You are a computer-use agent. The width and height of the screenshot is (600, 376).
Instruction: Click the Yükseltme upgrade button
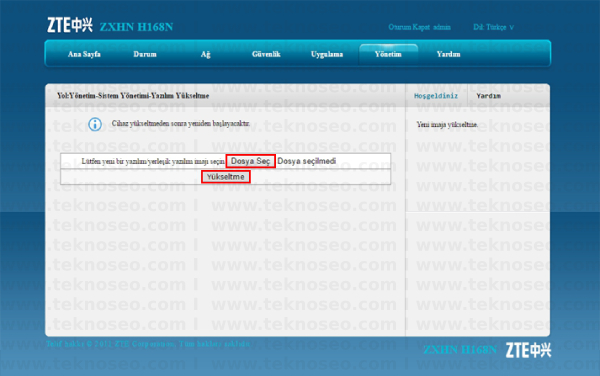click(226, 177)
